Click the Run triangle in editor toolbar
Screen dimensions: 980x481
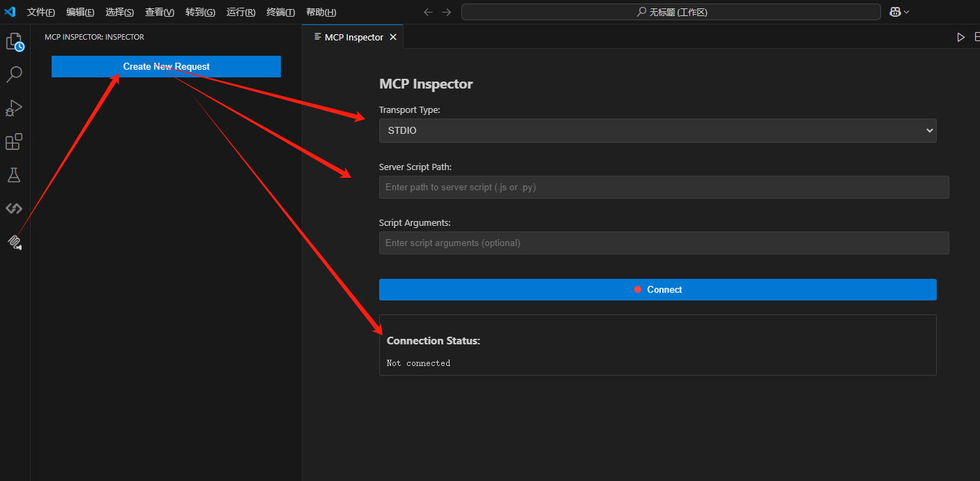tap(960, 37)
